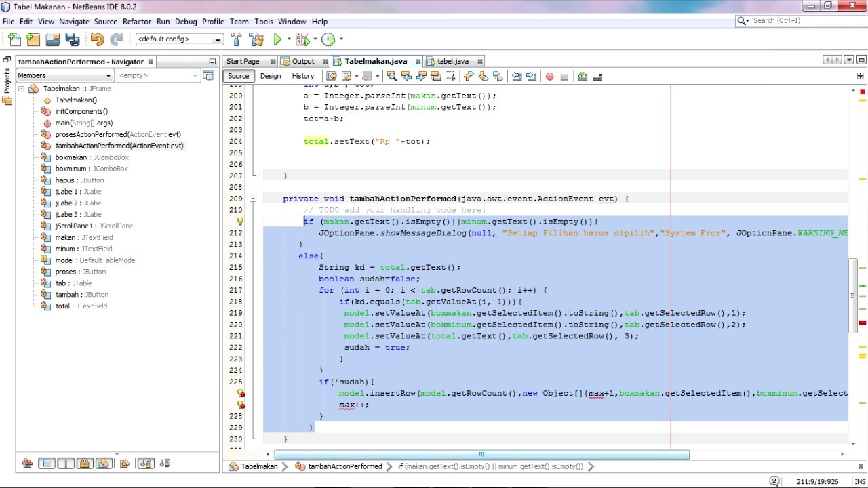Image resolution: width=868 pixels, height=488 pixels.
Task: Click the Stop Macro Recording icon
Action: 564,76
